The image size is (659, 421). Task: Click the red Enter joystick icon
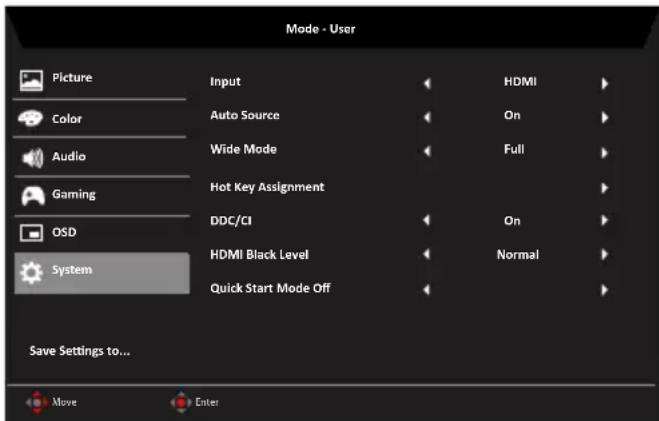point(181,403)
